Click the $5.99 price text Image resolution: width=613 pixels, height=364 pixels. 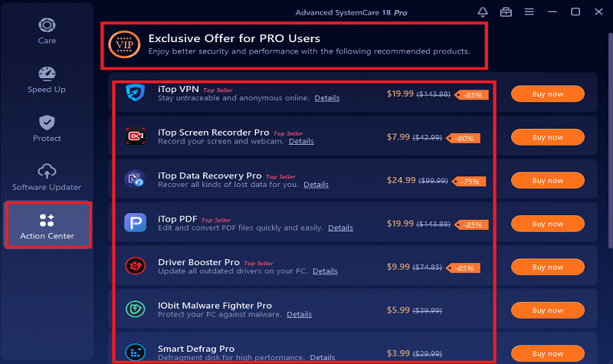398,310
